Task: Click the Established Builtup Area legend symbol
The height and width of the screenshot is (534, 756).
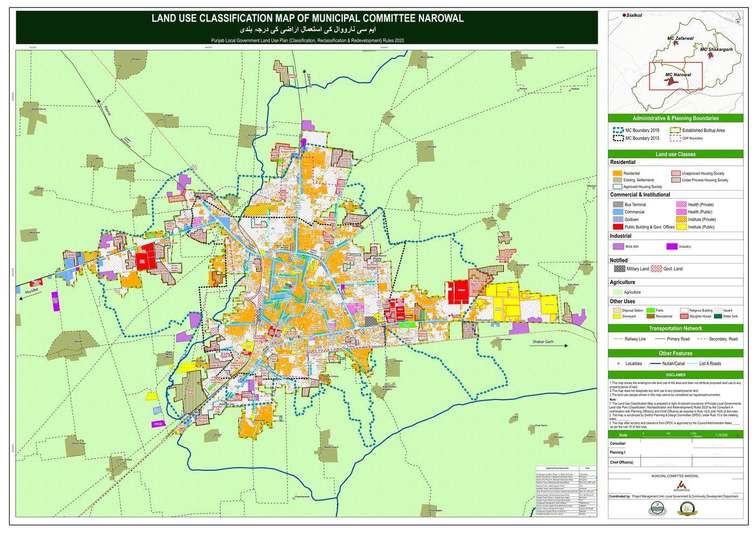Action: coord(675,130)
